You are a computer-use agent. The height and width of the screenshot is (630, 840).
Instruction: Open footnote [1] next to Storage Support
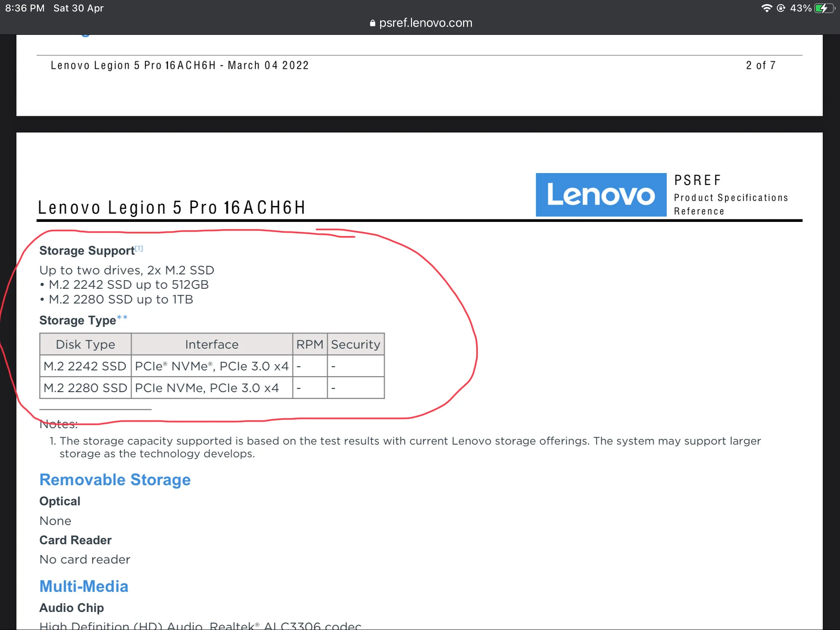click(139, 248)
